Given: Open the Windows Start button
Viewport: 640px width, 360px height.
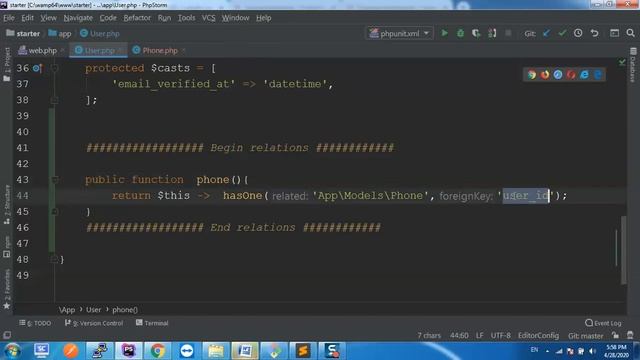Looking at the screenshot, I should coord(13,351).
